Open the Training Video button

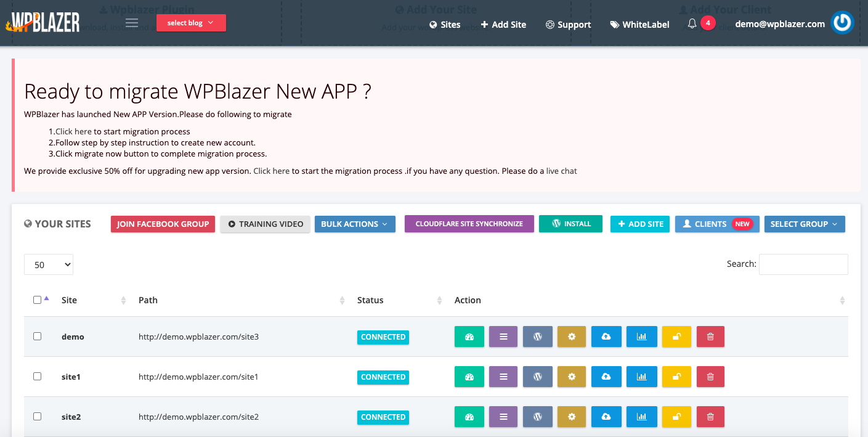[x=265, y=224]
